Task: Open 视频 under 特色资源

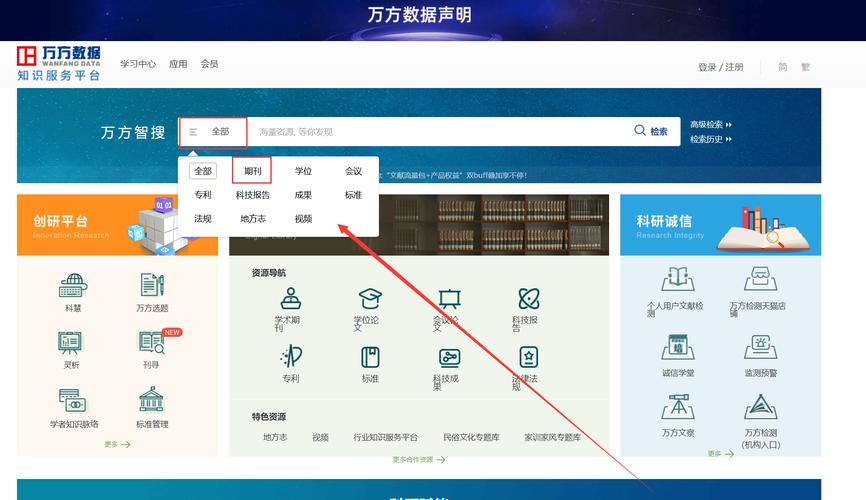Action: pyautogui.click(x=320, y=437)
